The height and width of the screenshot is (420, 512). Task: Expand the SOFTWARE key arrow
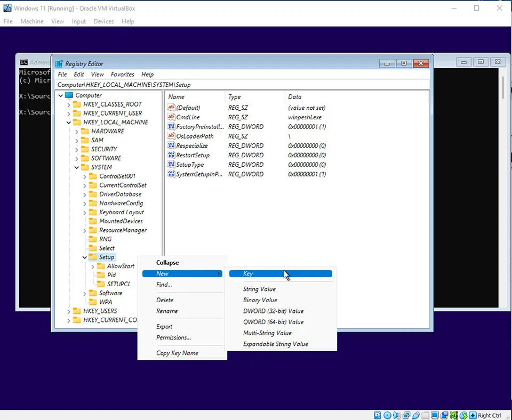[77, 159]
